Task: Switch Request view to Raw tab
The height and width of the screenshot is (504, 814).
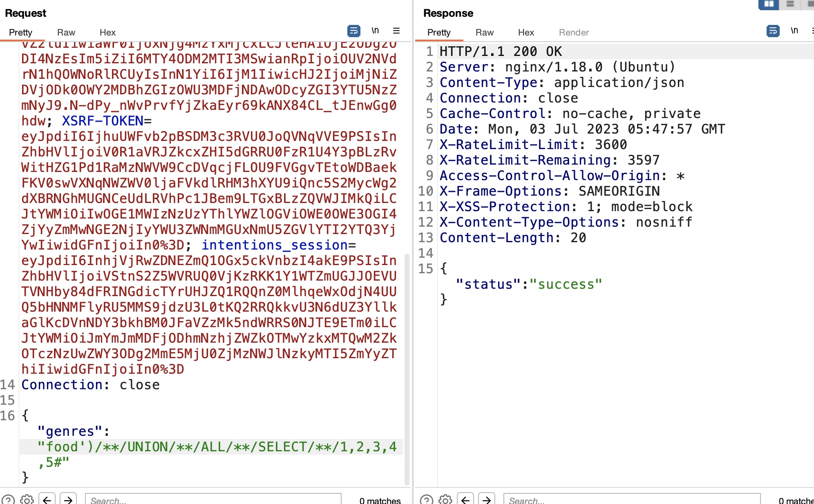Action: click(66, 32)
